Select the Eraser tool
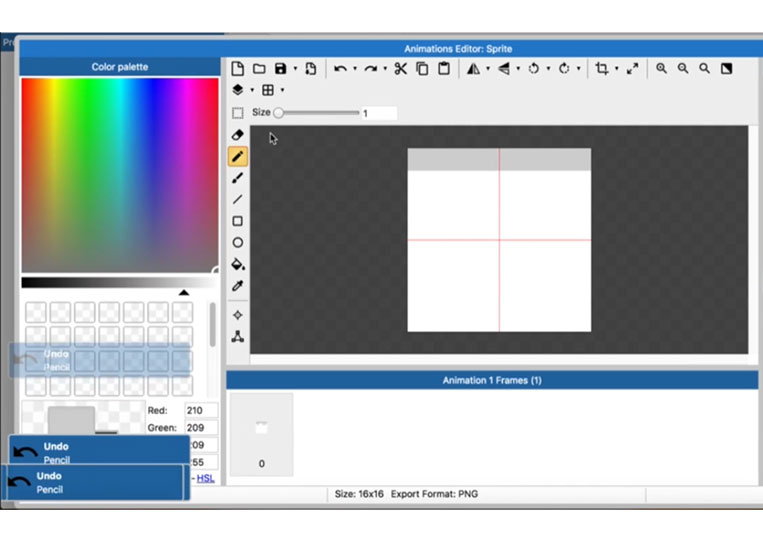763x541 pixels. [237, 135]
